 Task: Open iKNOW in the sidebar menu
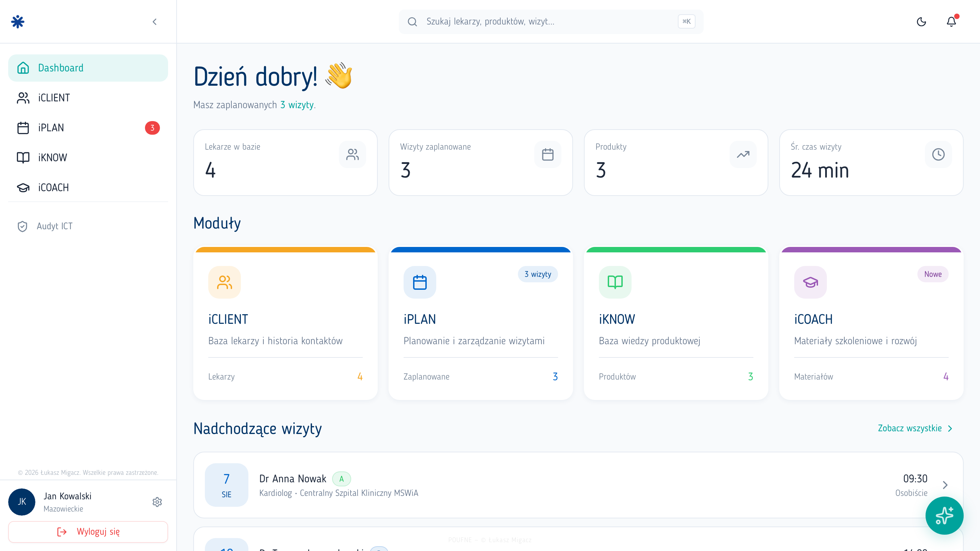point(88,157)
